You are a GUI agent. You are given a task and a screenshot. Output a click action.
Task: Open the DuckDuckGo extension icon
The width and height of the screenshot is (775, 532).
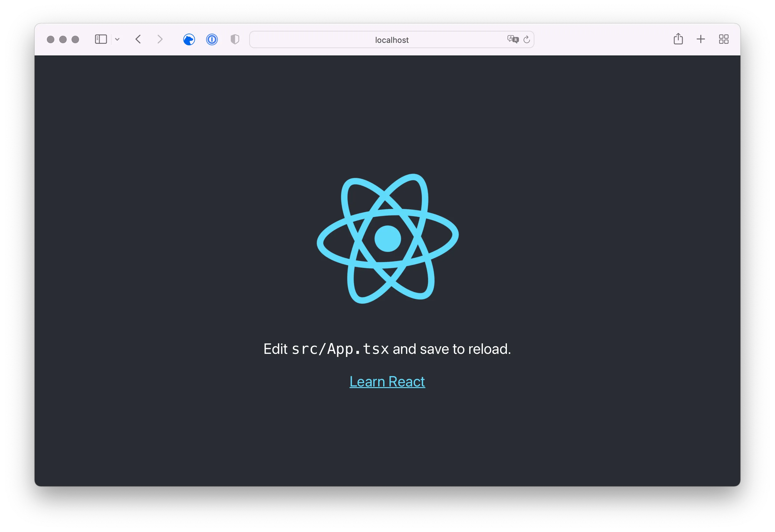(x=189, y=39)
